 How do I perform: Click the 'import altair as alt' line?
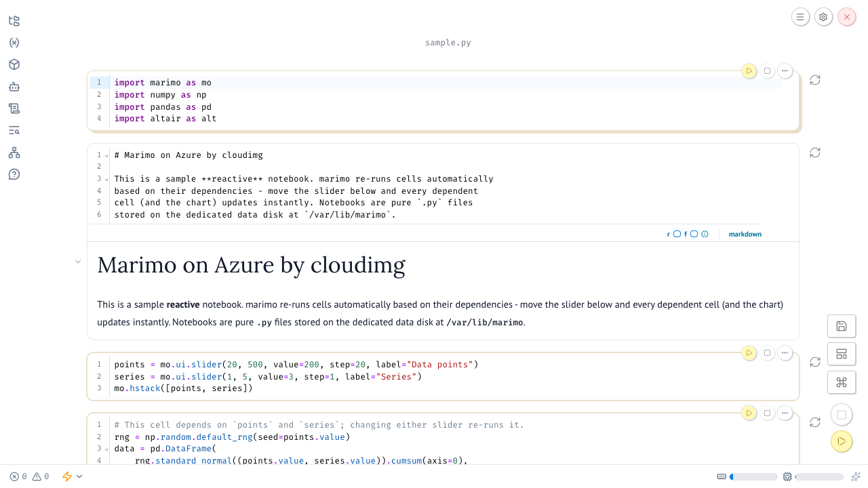click(165, 119)
